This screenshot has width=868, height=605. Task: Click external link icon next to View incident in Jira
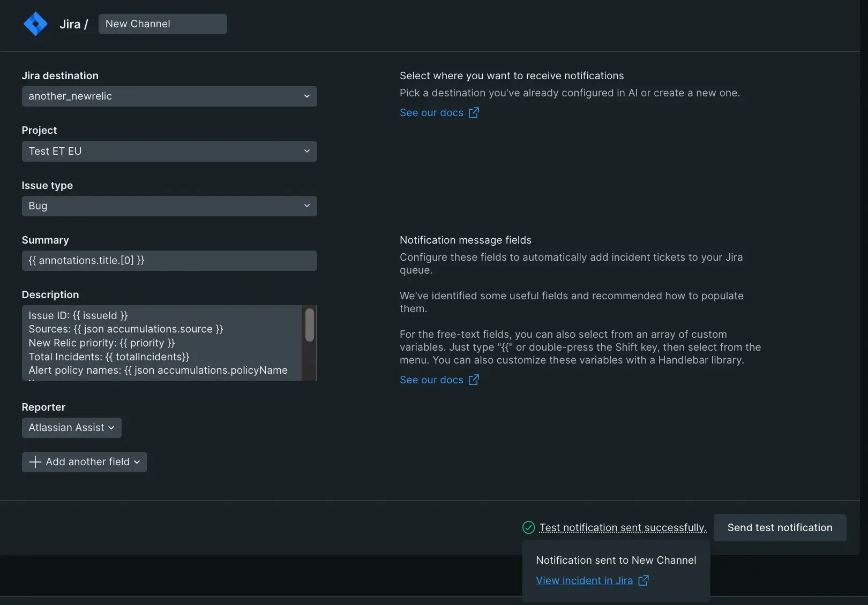[643, 580]
